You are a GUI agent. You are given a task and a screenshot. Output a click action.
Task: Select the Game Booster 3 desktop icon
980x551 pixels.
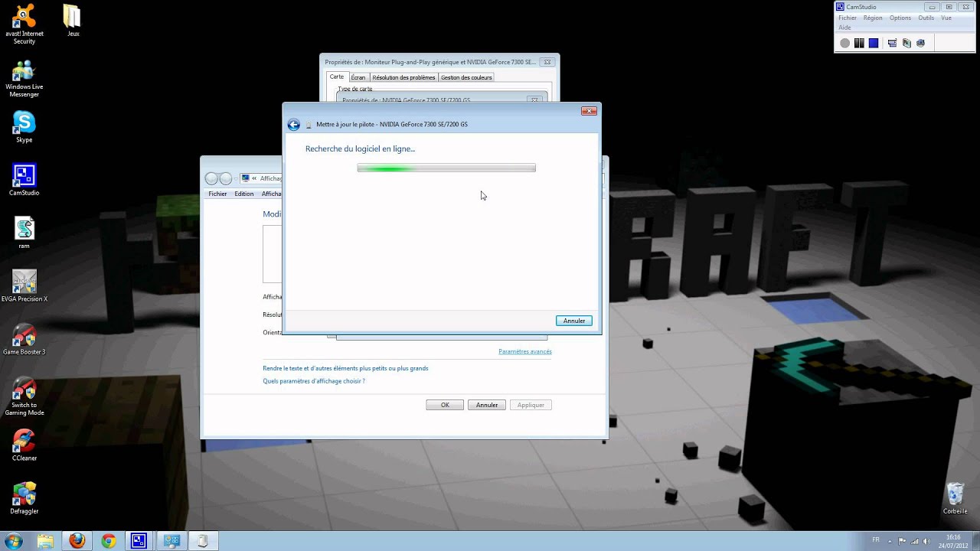24,339
